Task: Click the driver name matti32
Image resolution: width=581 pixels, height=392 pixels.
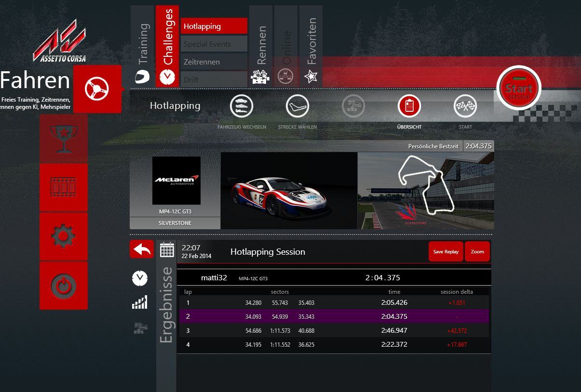Action: tap(214, 277)
